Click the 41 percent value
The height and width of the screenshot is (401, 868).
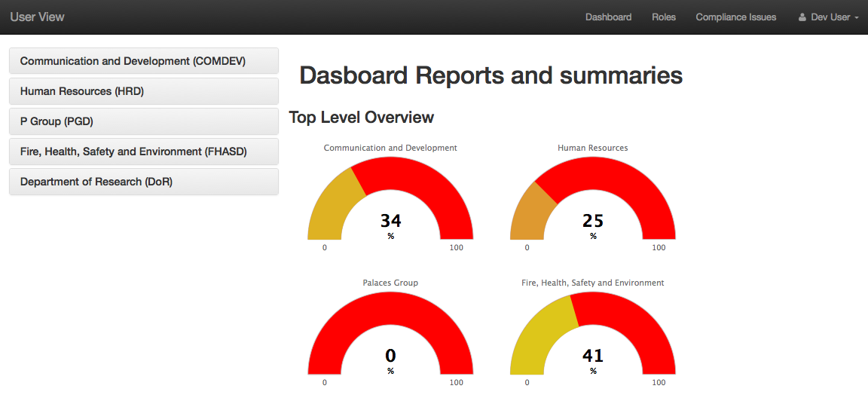click(592, 356)
